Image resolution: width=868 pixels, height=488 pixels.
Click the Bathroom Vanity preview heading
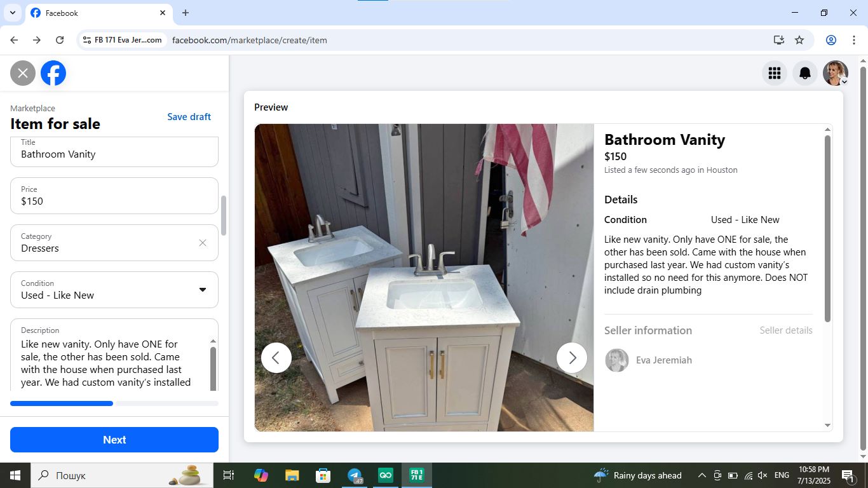[x=665, y=140]
